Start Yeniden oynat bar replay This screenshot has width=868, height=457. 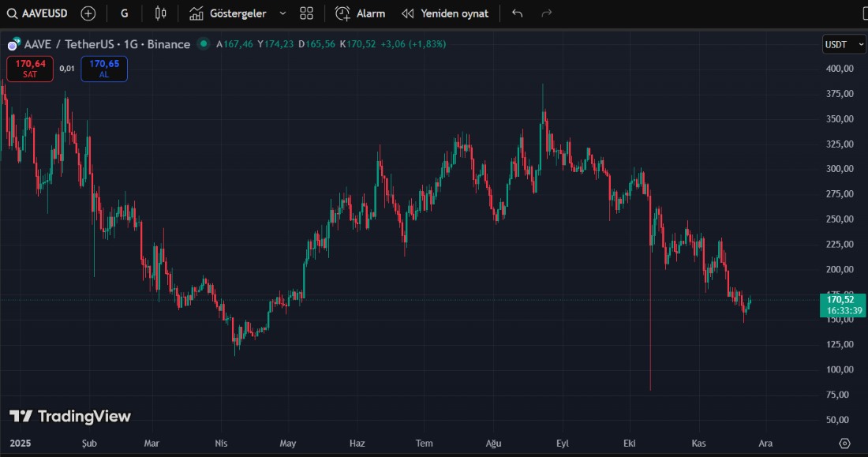[444, 13]
